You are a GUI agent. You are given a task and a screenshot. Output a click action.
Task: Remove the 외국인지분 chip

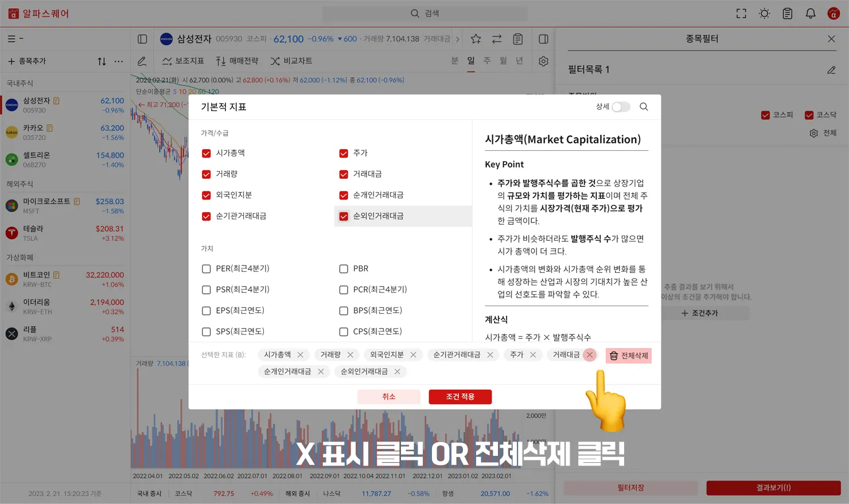(413, 355)
